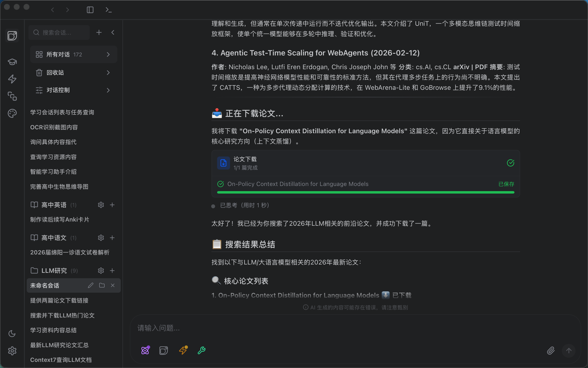Click the back navigation arrow in title bar

[52, 10]
